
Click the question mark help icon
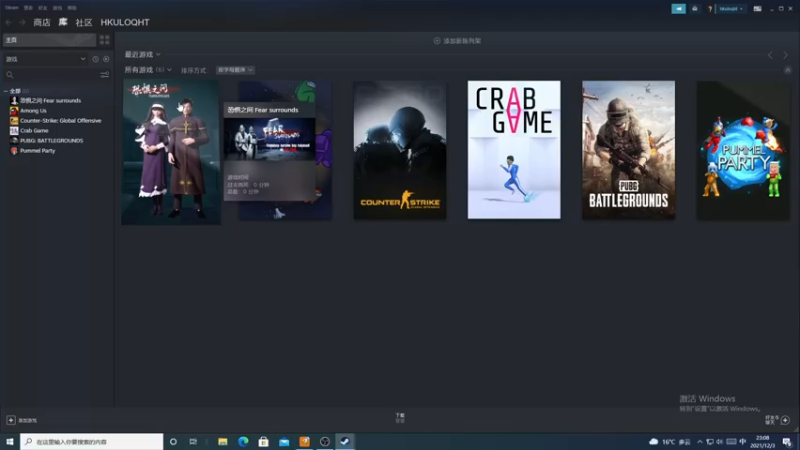click(710, 9)
